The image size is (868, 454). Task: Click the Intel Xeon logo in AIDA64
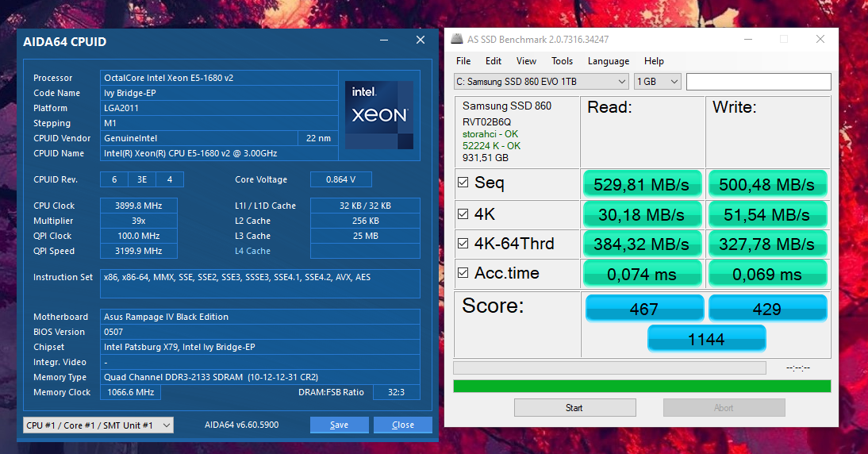(x=379, y=115)
